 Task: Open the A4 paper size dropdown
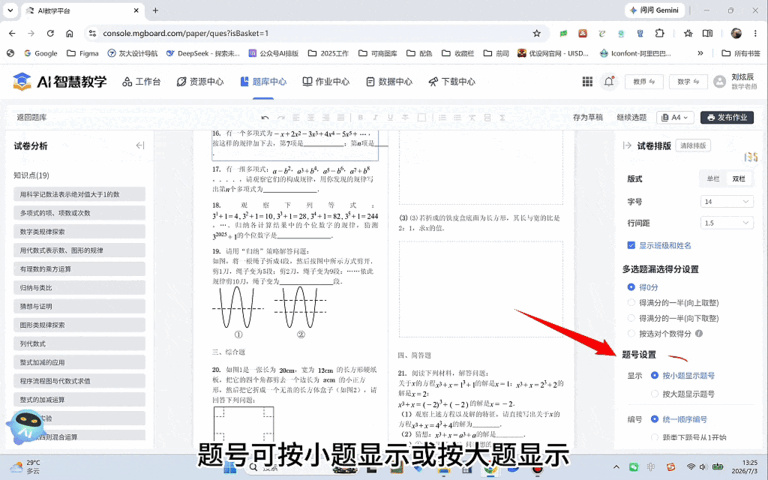pyautogui.click(x=675, y=118)
